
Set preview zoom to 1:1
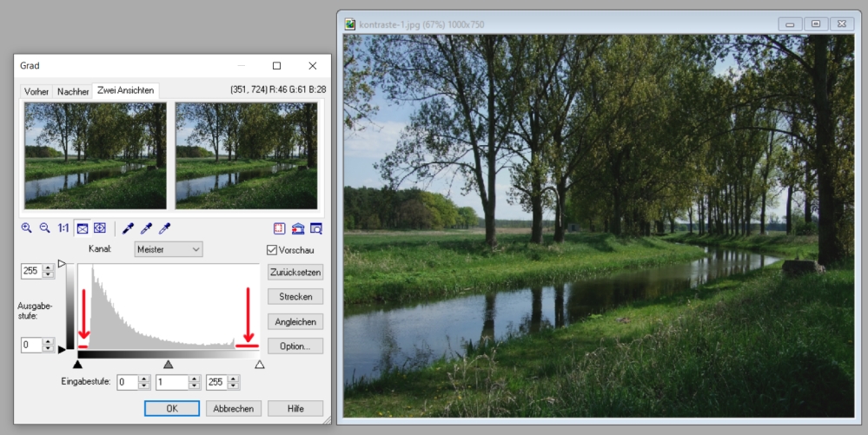pyautogui.click(x=63, y=228)
